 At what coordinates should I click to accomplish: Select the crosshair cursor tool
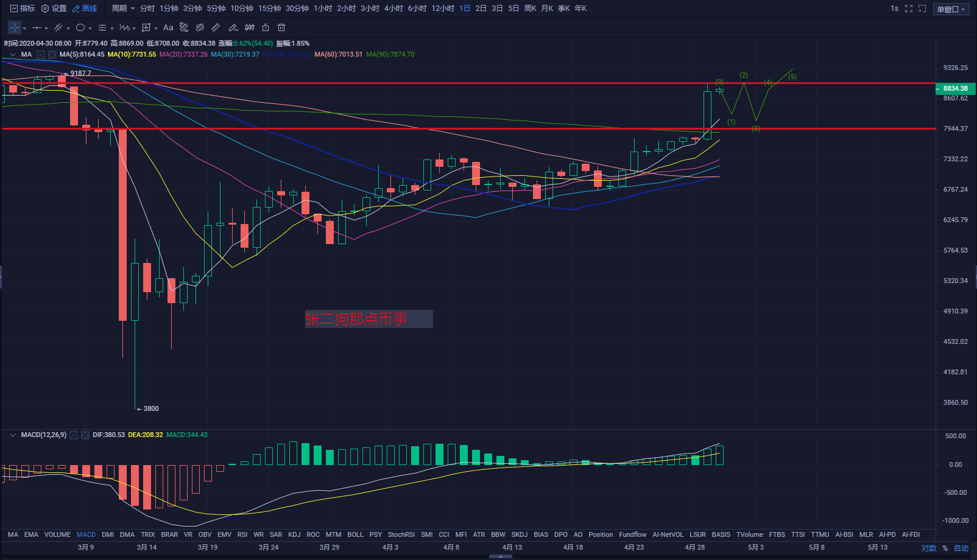click(x=15, y=27)
